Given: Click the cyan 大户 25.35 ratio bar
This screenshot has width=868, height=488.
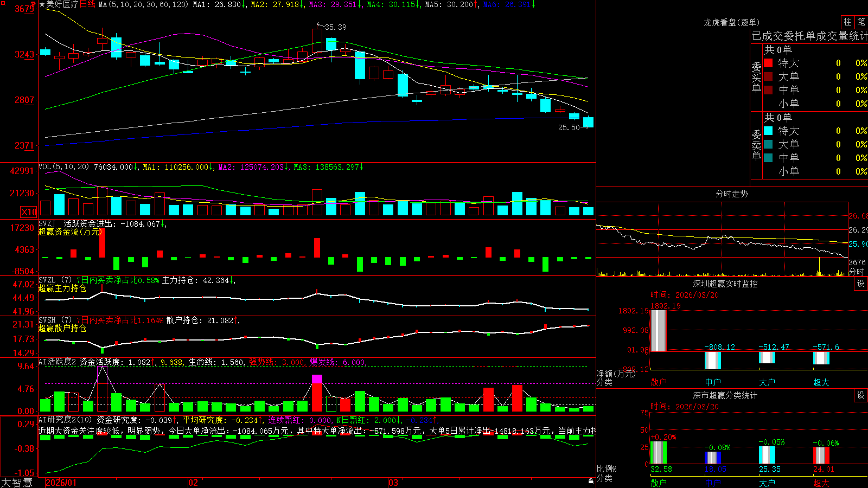Looking at the screenshot, I should click(x=767, y=455).
